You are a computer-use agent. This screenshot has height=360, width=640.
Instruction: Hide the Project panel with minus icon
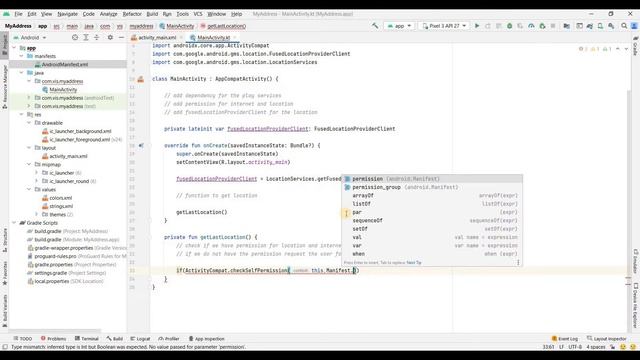pos(121,37)
